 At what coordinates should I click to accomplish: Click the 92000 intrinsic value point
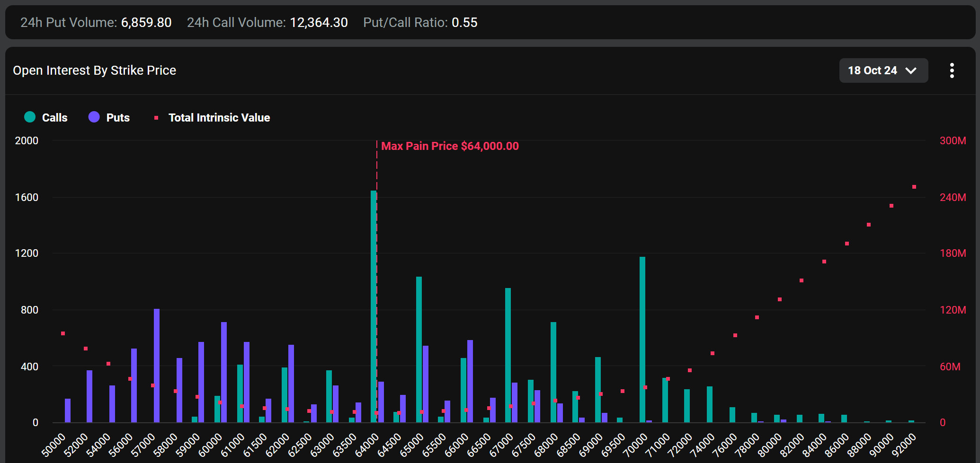[914, 187]
